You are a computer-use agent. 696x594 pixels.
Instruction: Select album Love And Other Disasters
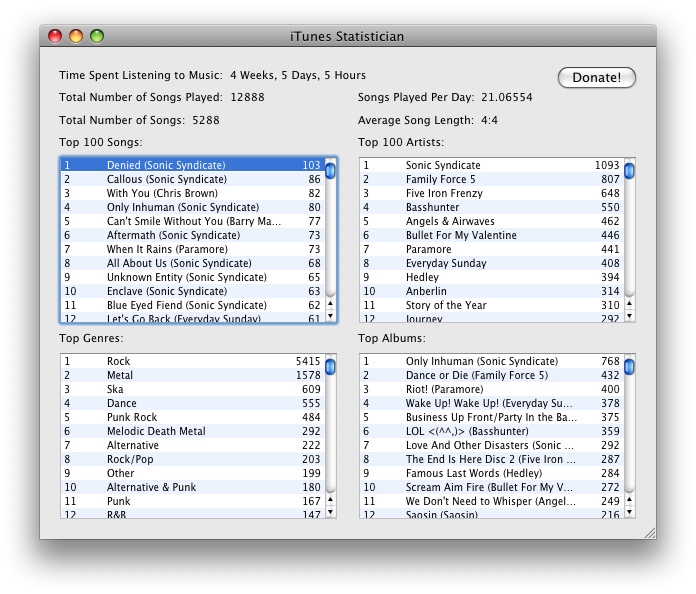pyautogui.click(x=492, y=445)
